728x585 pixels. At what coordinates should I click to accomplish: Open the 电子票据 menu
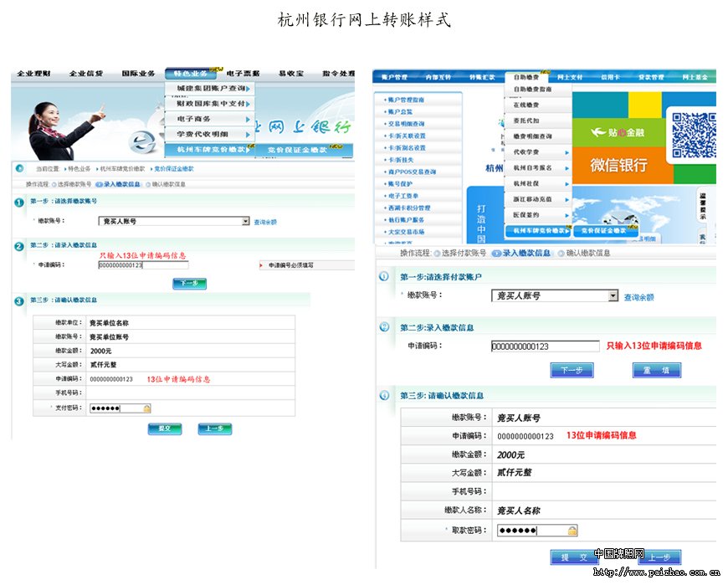(243, 74)
